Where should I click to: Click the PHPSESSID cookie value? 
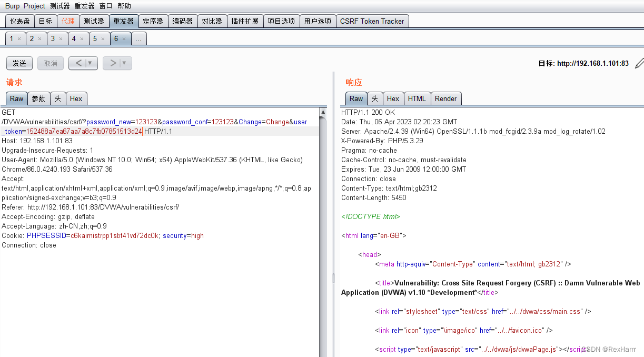point(115,235)
